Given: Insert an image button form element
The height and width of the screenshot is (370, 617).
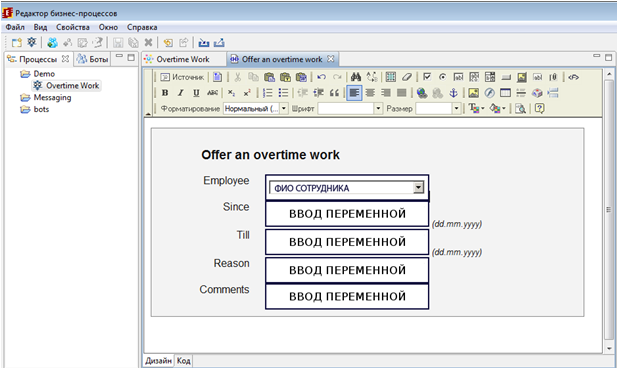Looking at the screenshot, I should click(522, 77).
